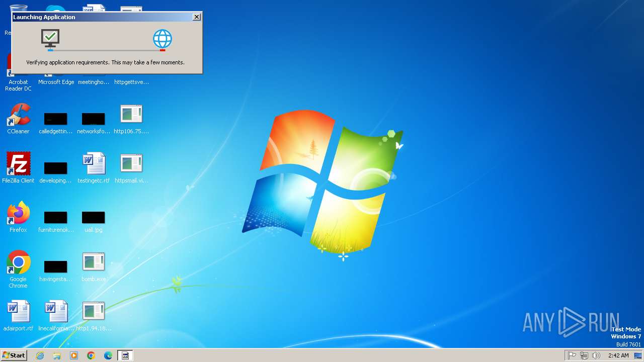Select the linecalifornia document icon
Image resolution: width=644 pixels, height=362 pixels.
click(x=56, y=316)
